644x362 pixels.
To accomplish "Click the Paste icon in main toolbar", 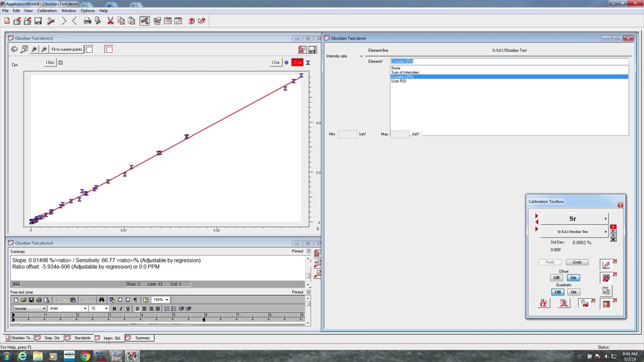I will tap(131, 21).
